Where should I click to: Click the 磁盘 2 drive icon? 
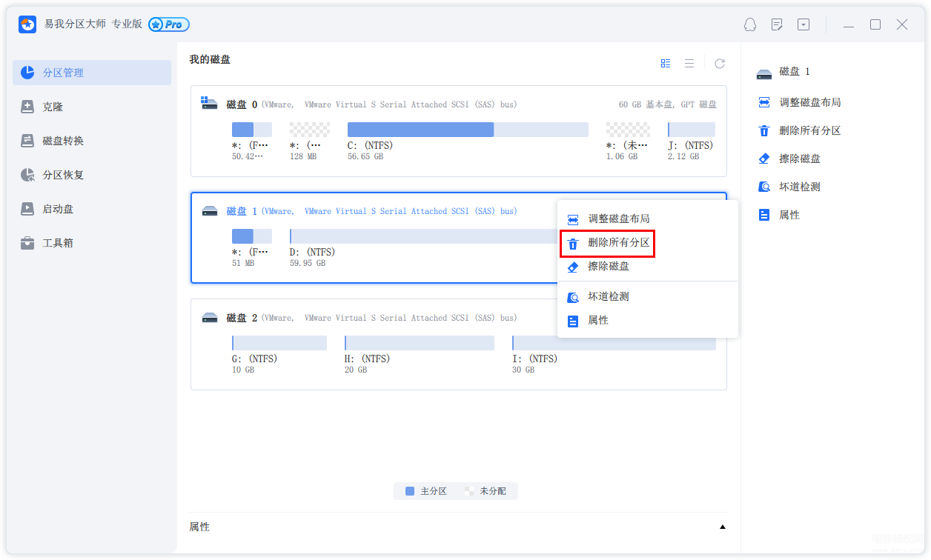[x=210, y=318]
